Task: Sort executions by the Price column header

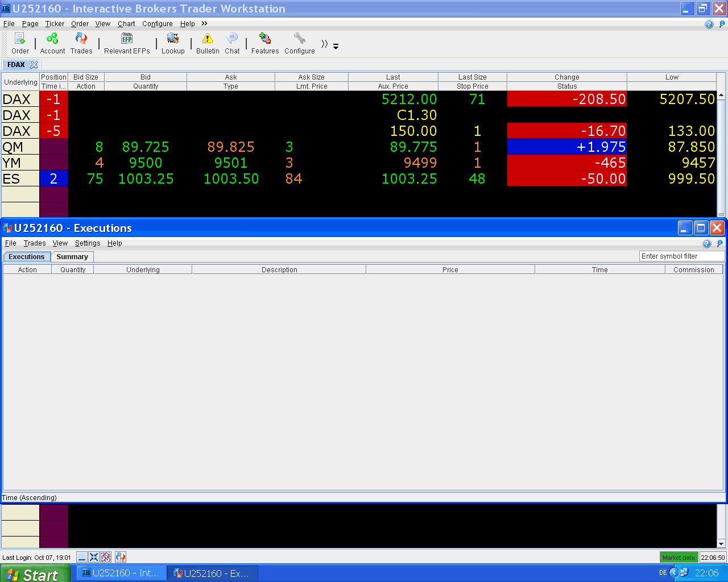Action: pyautogui.click(x=450, y=270)
